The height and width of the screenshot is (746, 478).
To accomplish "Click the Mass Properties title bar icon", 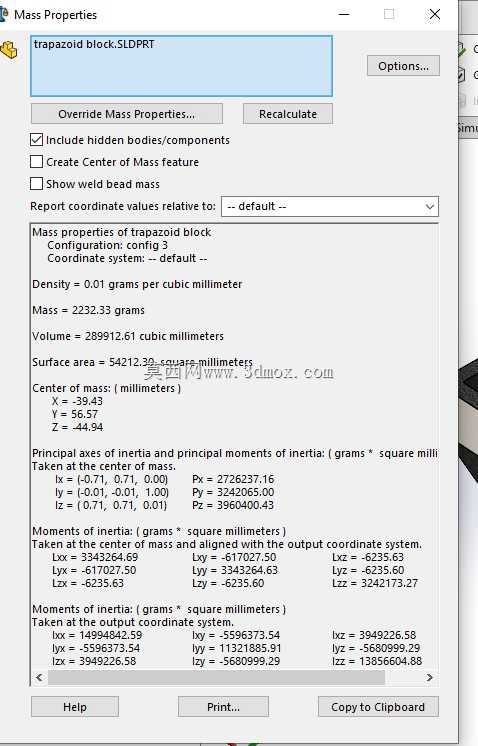I will (x=4, y=14).
